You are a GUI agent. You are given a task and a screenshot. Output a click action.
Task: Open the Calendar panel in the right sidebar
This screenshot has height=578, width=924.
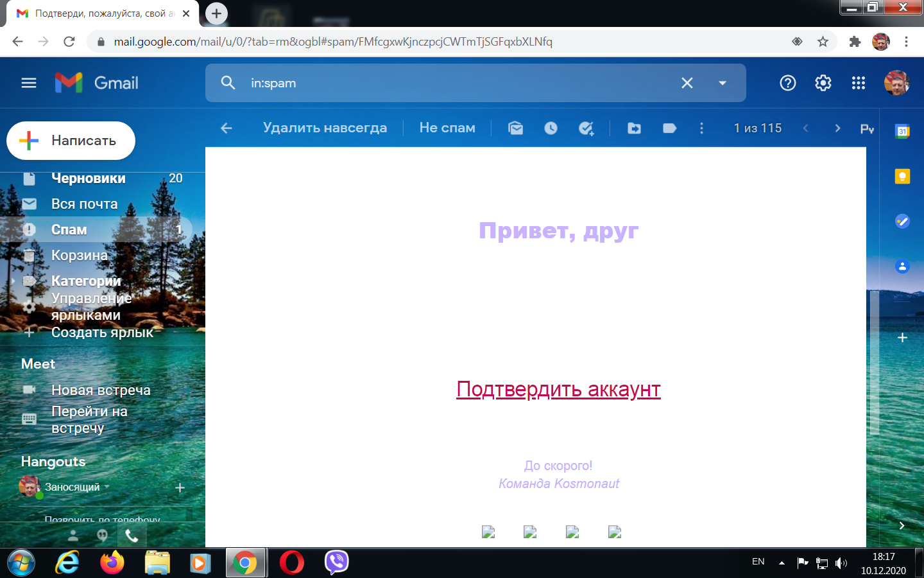pos(902,130)
